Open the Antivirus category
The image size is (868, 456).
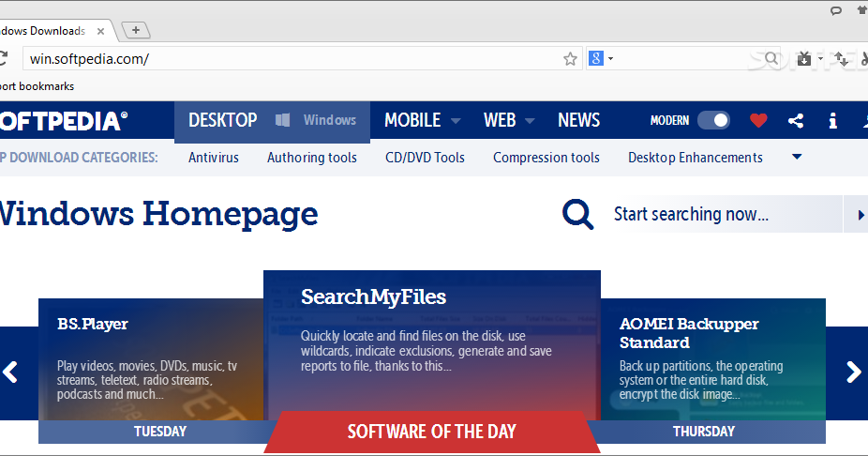click(x=213, y=158)
